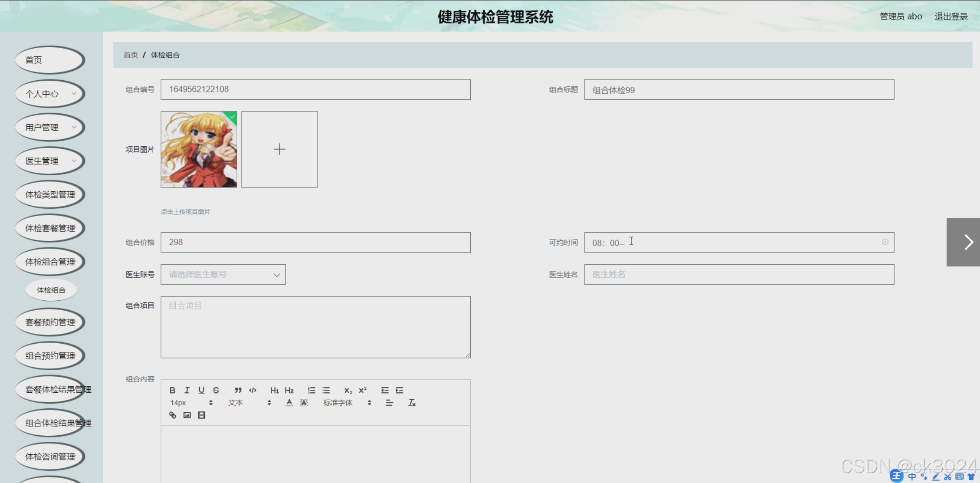
Task: Select the 体检组合 submenu item
Action: click(51, 290)
